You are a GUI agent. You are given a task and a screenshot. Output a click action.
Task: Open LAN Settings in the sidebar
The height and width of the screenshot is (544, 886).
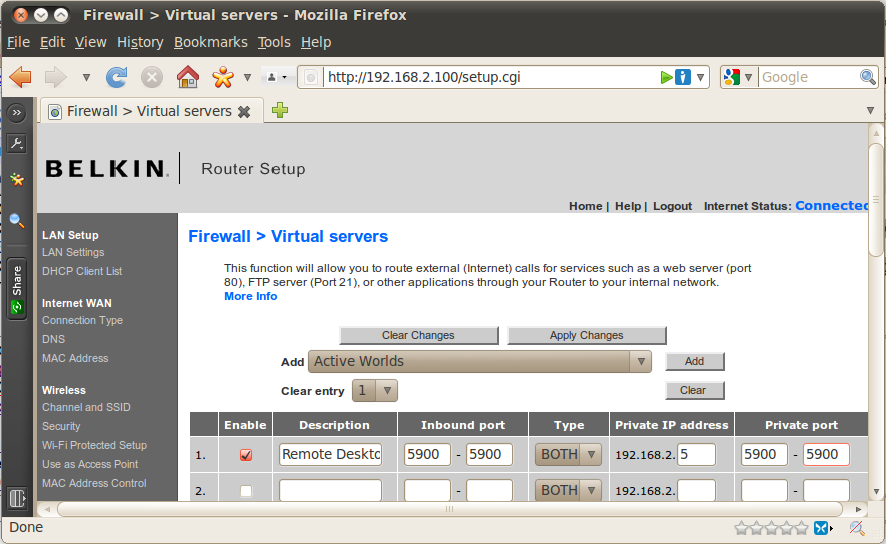point(73,253)
